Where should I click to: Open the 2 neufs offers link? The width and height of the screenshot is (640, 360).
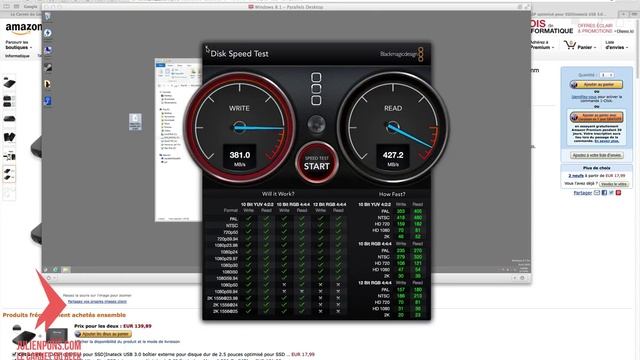coord(576,176)
